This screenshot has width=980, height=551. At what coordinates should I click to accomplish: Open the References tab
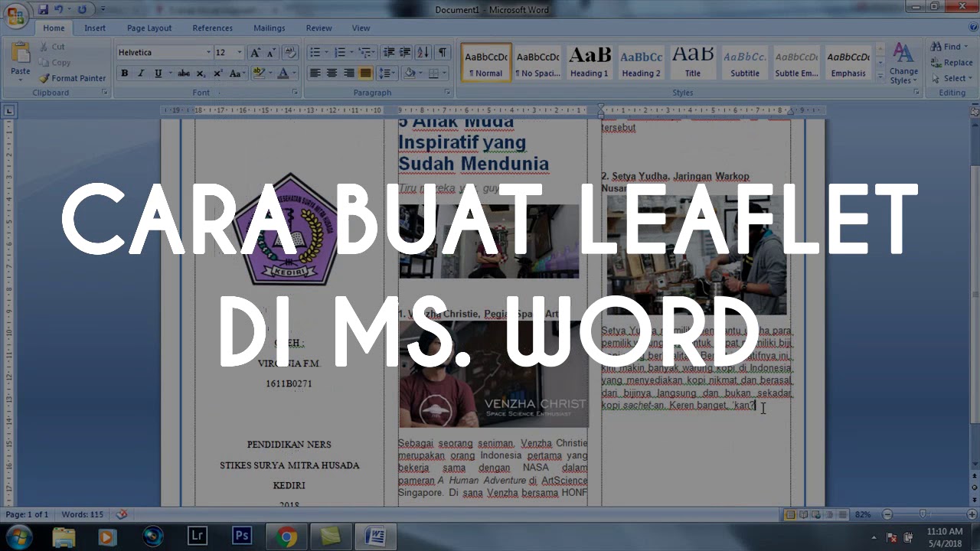212,28
